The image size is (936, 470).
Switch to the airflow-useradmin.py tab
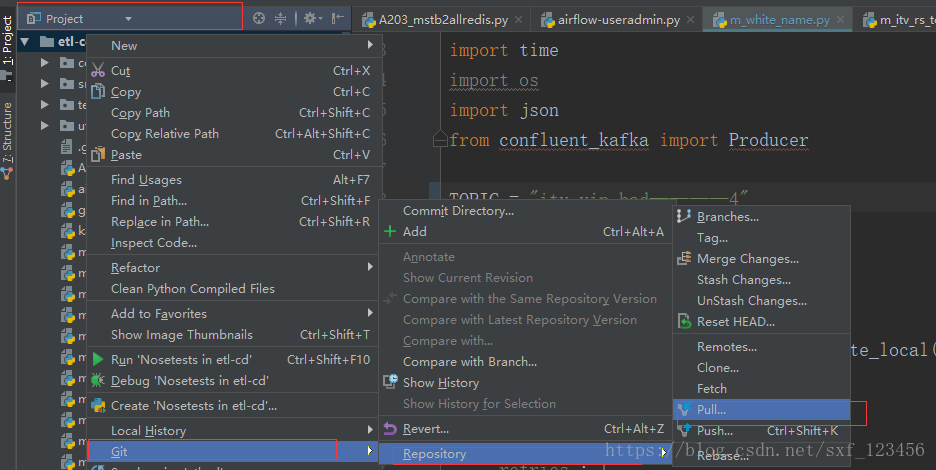tap(618, 20)
